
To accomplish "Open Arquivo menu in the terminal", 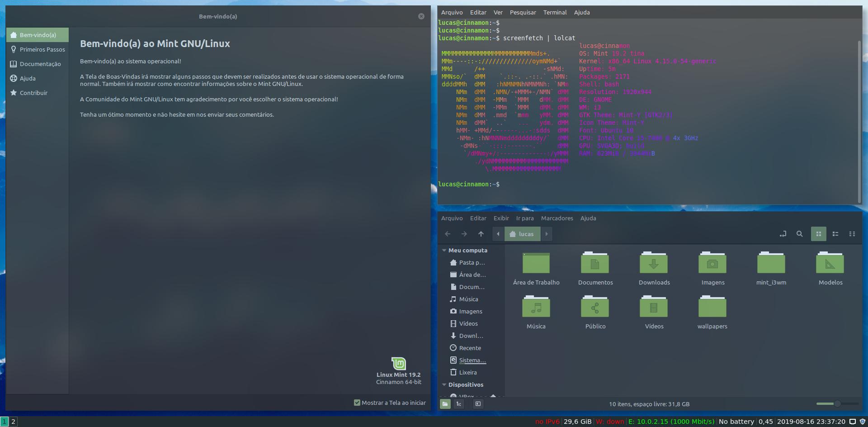I will point(452,12).
